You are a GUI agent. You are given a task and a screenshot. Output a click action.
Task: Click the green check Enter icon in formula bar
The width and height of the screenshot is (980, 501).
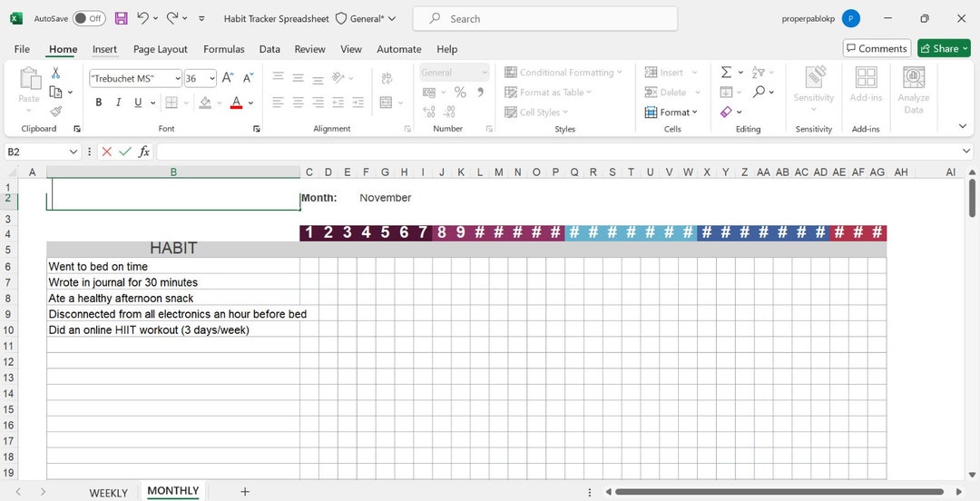click(x=125, y=152)
